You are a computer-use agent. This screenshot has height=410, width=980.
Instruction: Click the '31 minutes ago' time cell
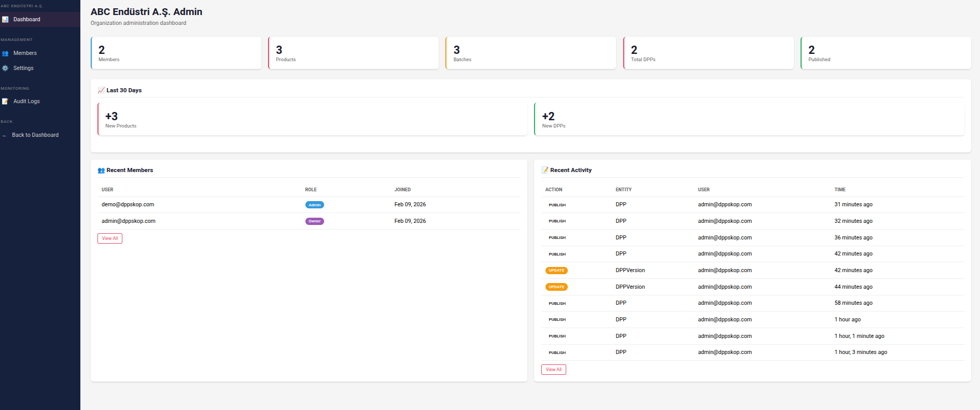tap(853, 205)
